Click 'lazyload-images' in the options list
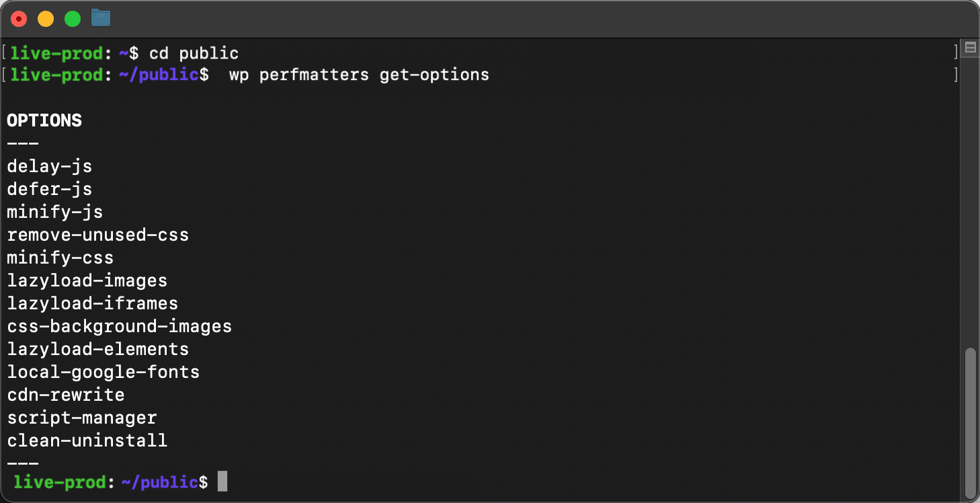The height and width of the screenshot is (503, 980). coord(87,280)
